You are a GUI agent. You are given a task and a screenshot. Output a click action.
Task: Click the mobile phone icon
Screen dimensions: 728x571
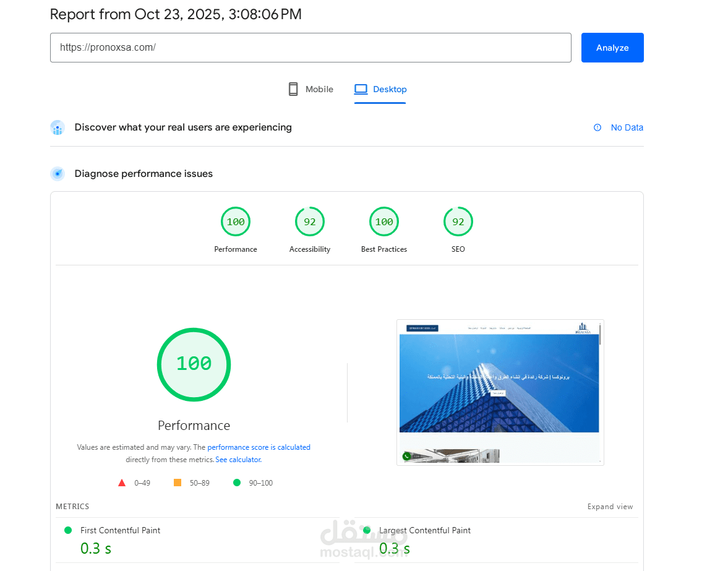293,89
